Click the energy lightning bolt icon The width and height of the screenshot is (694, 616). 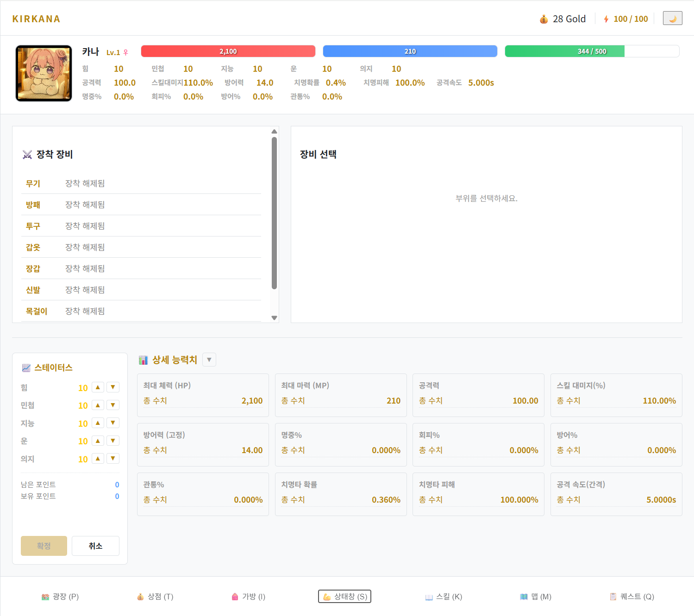point(606,19)
